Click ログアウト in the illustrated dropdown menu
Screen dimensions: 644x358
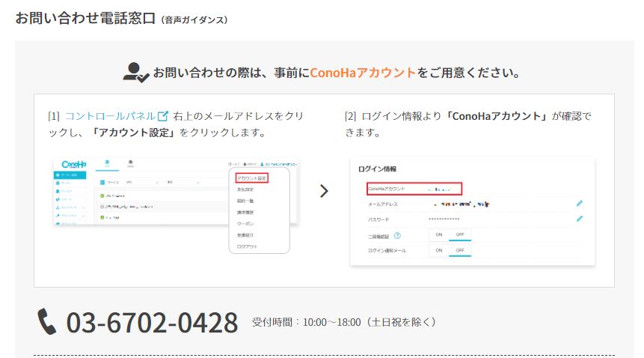pyautogui.click(x=247, y=246)
